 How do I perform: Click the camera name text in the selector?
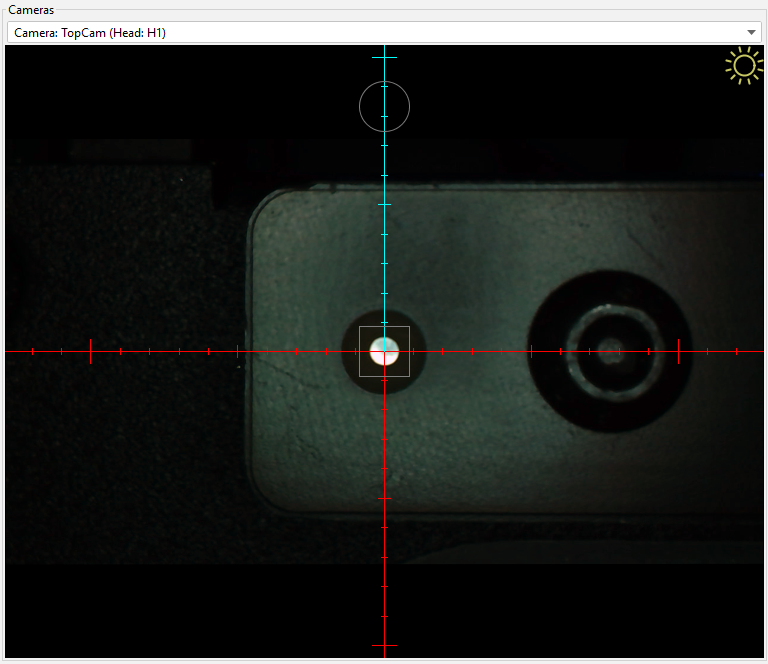click(90, 33)
